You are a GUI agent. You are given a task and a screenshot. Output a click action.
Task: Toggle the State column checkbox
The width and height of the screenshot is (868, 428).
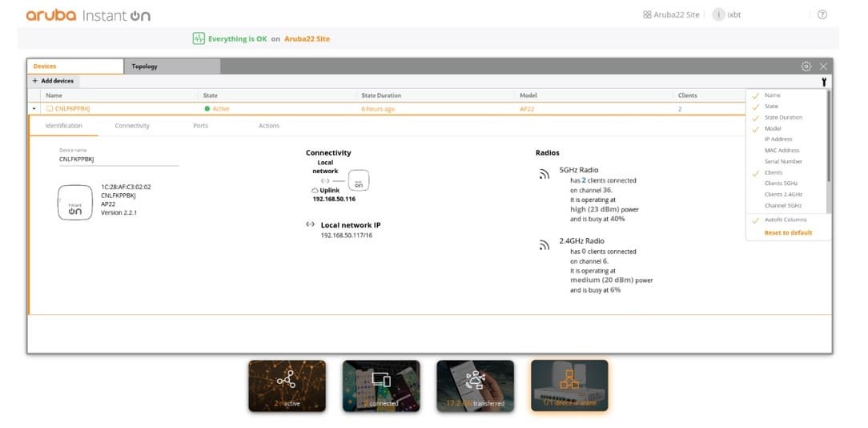point(756,107)
